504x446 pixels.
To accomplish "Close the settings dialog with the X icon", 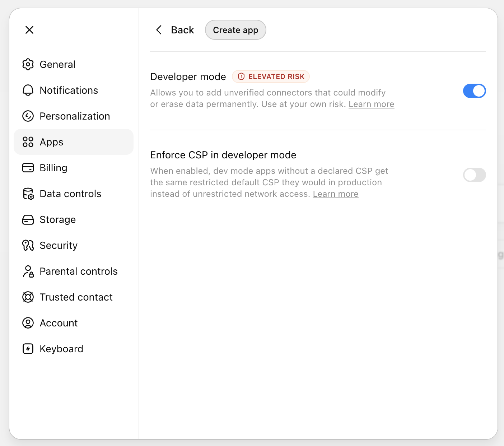I will [x=29, y=30].
